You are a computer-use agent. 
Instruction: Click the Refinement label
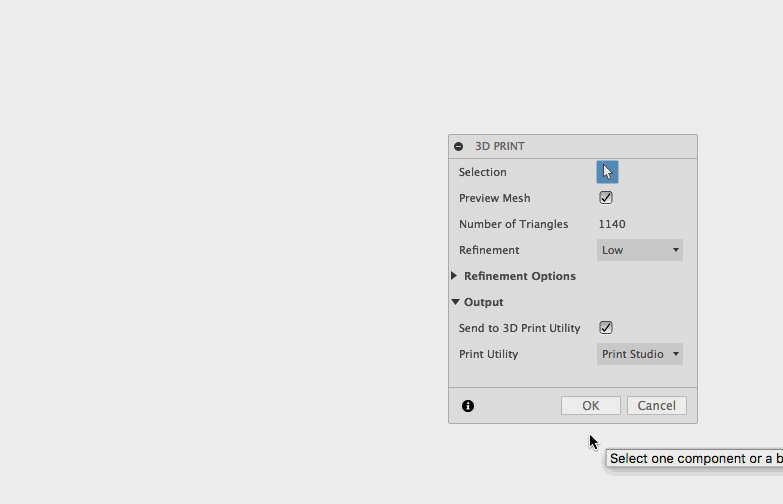coord(489,250)
